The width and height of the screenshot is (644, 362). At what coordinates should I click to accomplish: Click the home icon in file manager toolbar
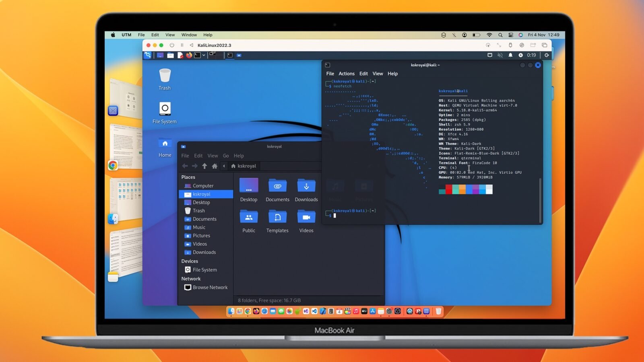click(x=215, y=166)
